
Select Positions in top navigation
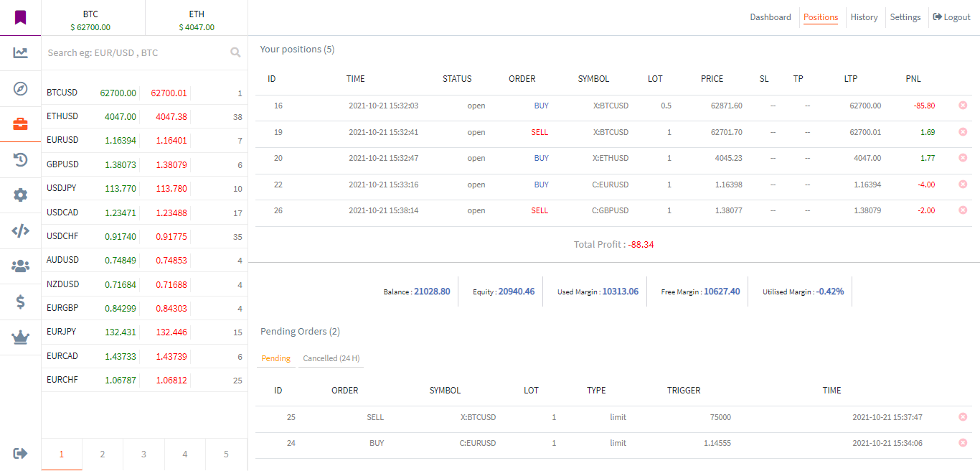tap(821, 17)
